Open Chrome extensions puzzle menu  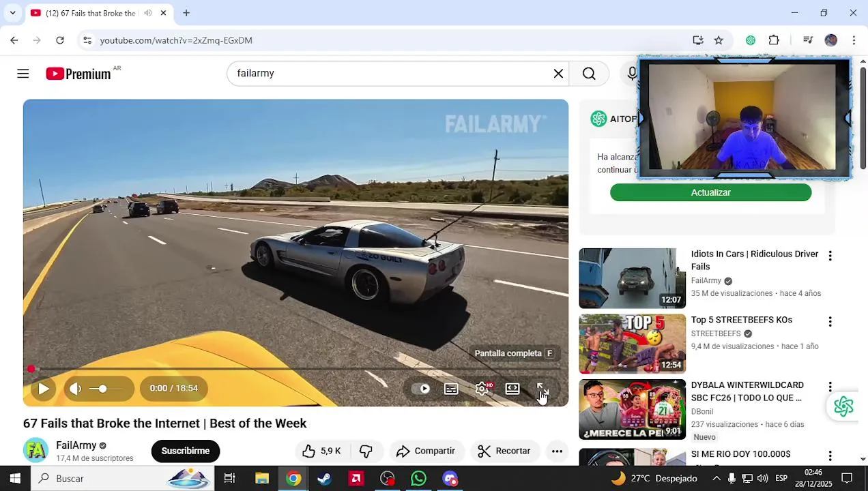click(x=774, y=40)
